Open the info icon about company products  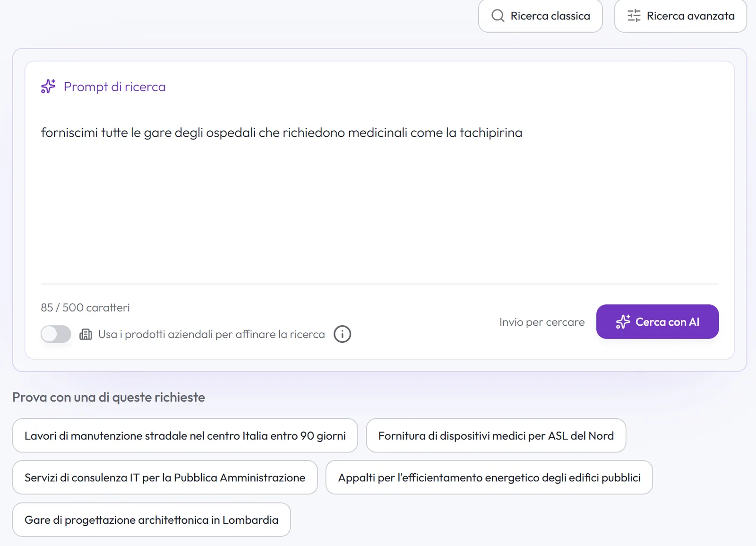(x=342, y=334)
